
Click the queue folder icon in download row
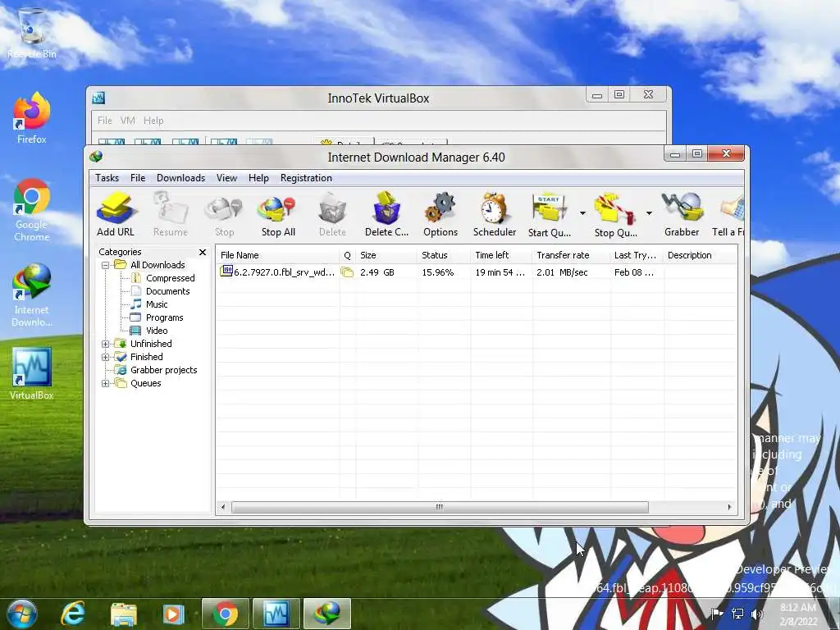(347, 272)
